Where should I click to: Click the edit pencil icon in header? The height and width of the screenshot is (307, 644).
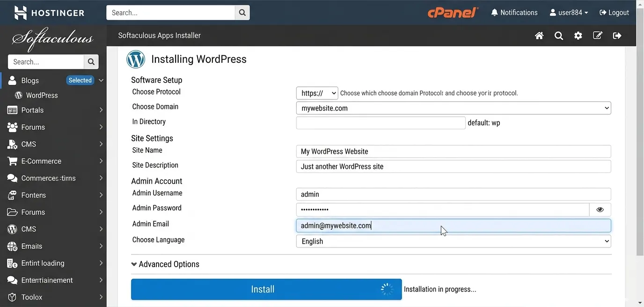click(x=598, y=36)
